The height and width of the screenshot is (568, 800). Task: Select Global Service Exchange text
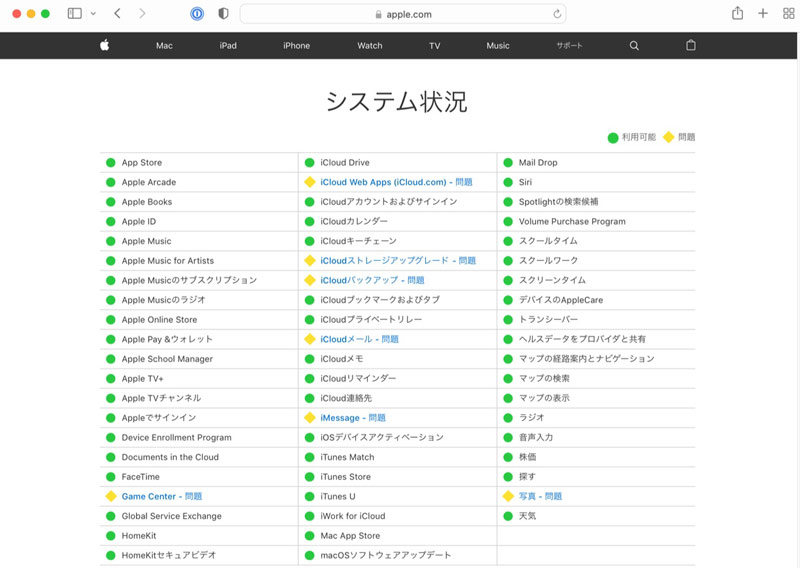172,516
